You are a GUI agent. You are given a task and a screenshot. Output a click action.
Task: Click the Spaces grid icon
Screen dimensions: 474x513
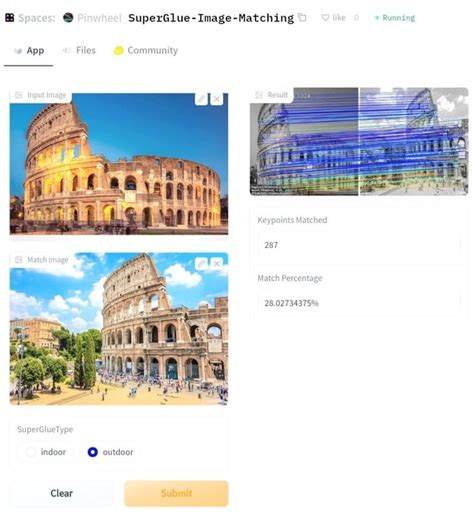click(10, 18)
